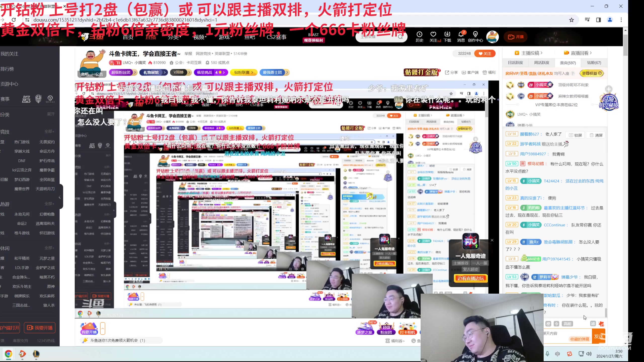Open 收藏的弹幕 saved danmaku
Screen dimensions: 644x362
(x=580, y=339)
